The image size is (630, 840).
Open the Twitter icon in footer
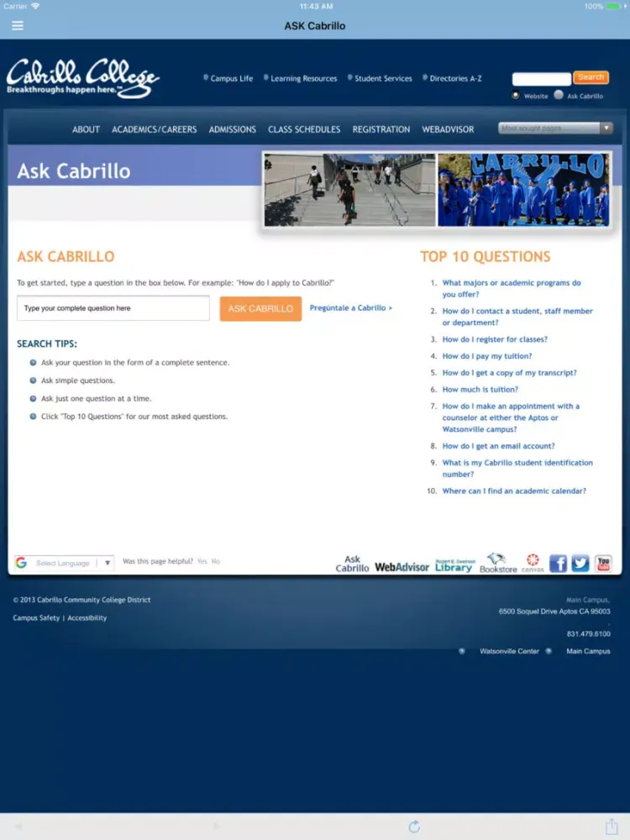point(580,563)
